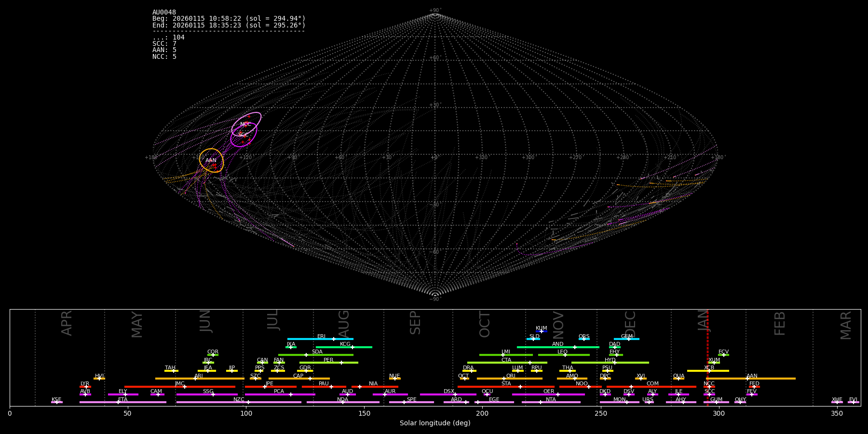This screenshot has height=434, width=868.
Task: Click the EVI shower label
Action: coord(853,400)
